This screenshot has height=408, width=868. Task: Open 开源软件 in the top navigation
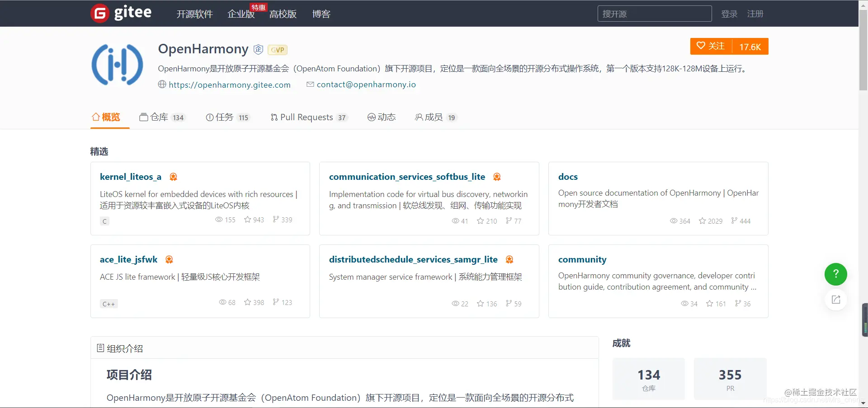point(194,14)
